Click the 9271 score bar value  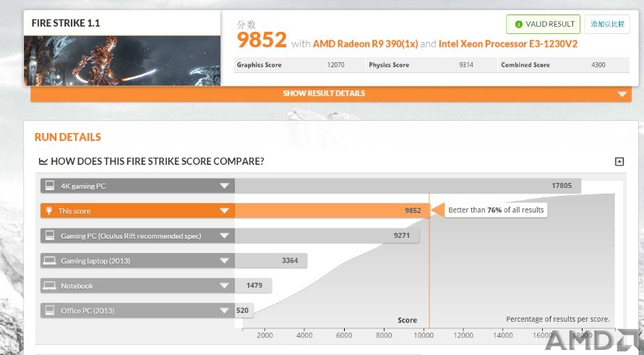click(401, 236)
